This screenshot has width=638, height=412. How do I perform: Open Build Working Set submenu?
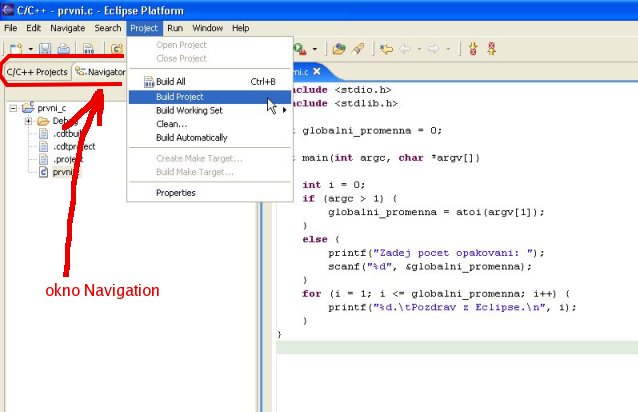pos(210,110)
